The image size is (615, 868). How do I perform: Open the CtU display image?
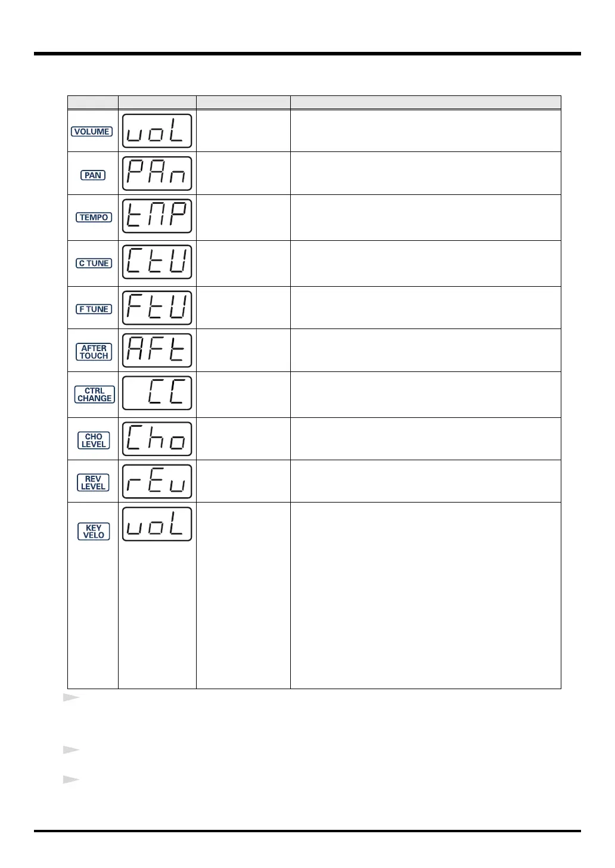point(157,262)
